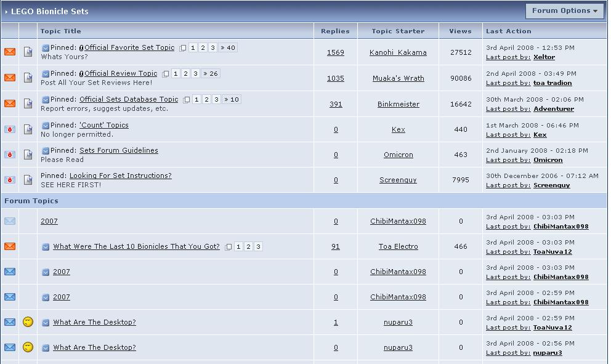Screen dimensions: 611x364
Task: Click the unread-post arrow icon before 'Count' Topics
Action: (45, 126)
